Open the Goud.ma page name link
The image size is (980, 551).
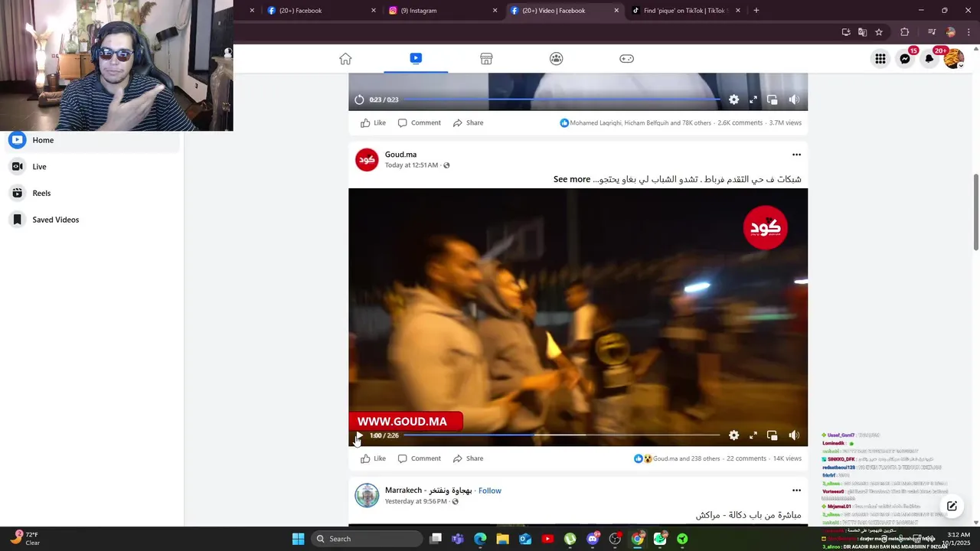click(400, 155)
